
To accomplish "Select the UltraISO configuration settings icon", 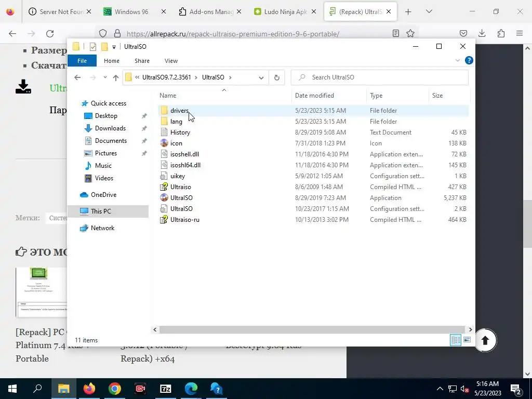I will (x=164, y=208).
